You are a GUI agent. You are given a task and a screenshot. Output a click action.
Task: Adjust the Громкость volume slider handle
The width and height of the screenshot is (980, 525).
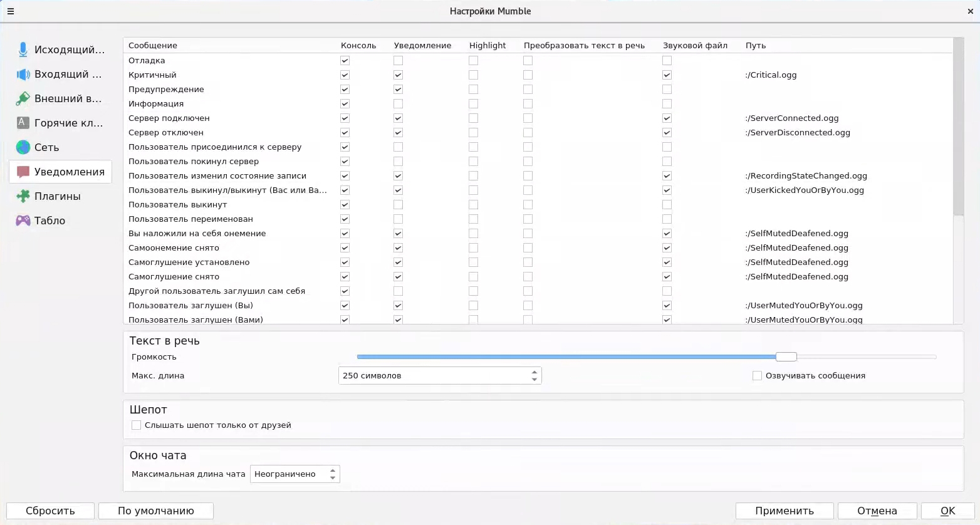click(786, 357)
